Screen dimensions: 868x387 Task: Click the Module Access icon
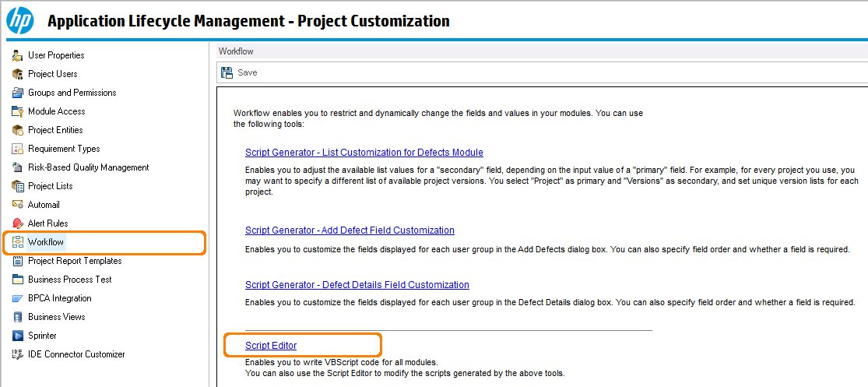18,111
